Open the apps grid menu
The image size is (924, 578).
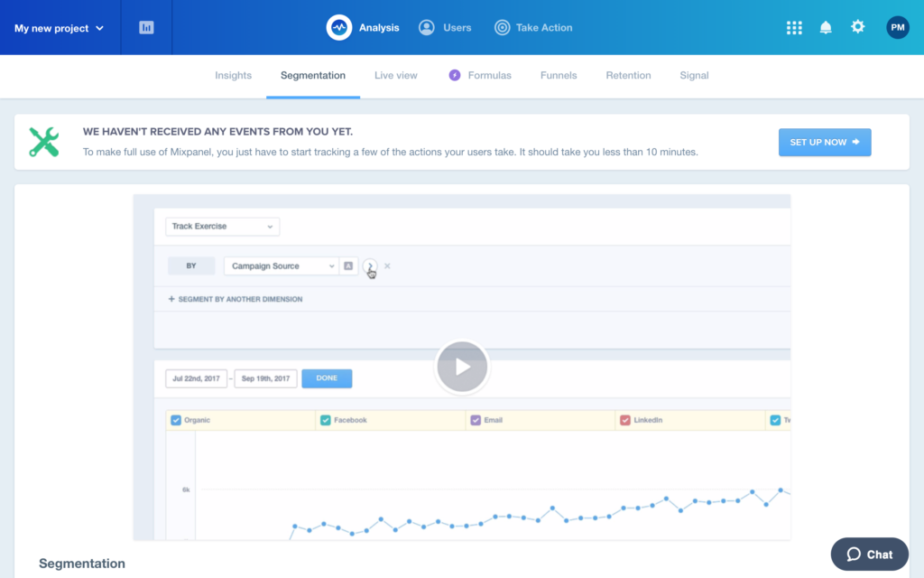click(794, 28)
